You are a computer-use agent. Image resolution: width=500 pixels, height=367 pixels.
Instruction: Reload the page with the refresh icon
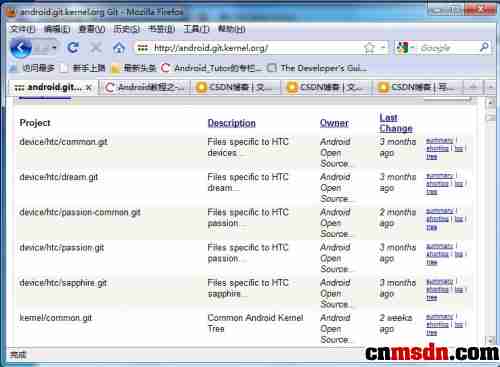(73, 48)
